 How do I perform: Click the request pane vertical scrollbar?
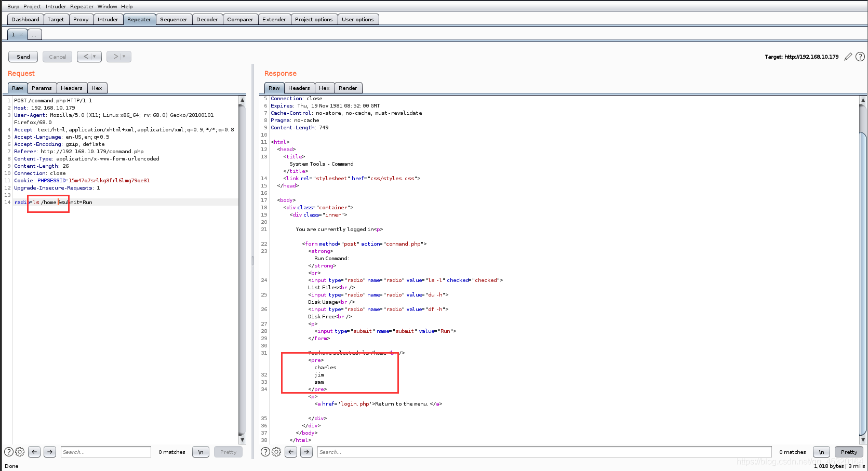point(242,270)
